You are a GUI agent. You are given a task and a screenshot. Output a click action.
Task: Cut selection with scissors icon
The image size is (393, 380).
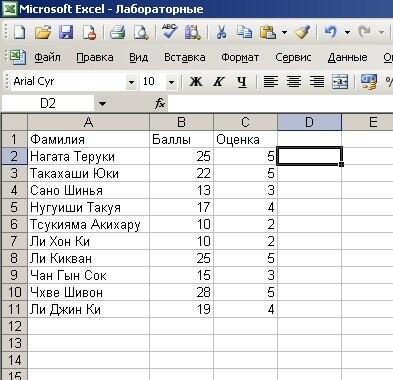pyautogui.click(x=222, y=32)
